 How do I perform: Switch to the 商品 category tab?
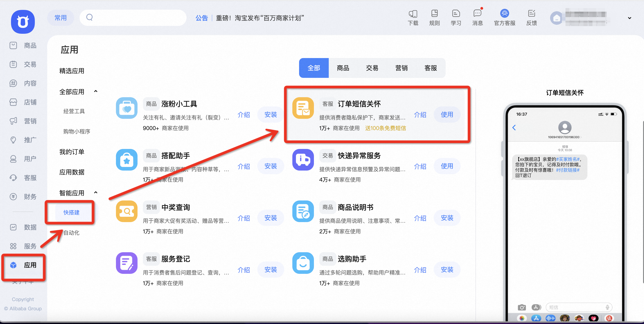(x=343, y=68)
